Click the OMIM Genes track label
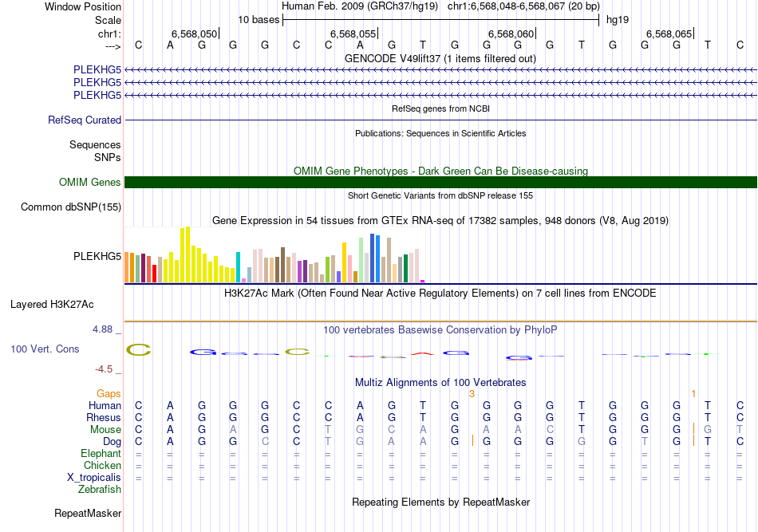 [x=90, y=183]
